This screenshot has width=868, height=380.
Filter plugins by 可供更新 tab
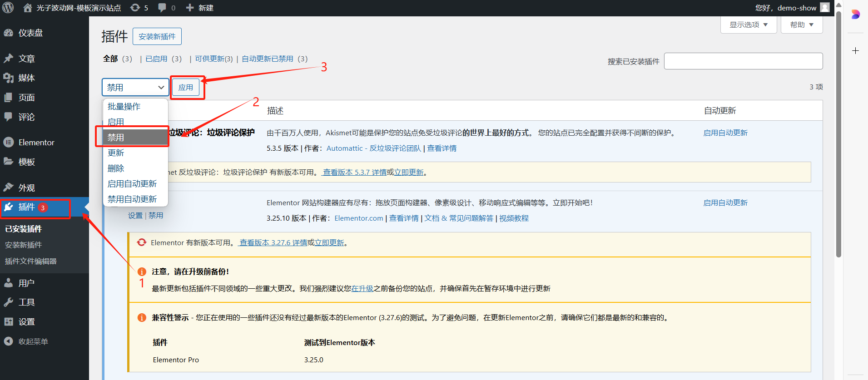pos(214,59)
